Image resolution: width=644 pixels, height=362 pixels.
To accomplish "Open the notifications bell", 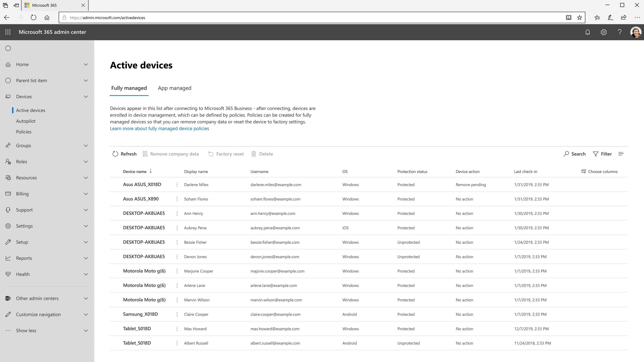I will pos(588,32).
